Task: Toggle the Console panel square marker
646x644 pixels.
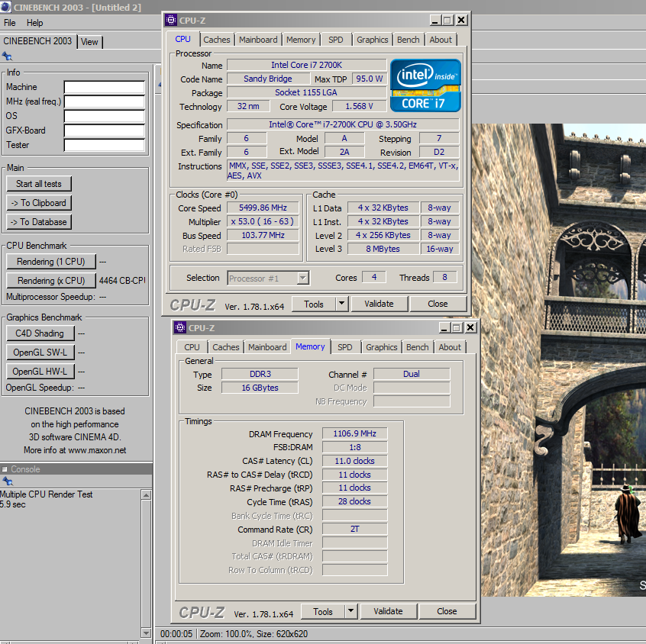Action: pos(5,469)
